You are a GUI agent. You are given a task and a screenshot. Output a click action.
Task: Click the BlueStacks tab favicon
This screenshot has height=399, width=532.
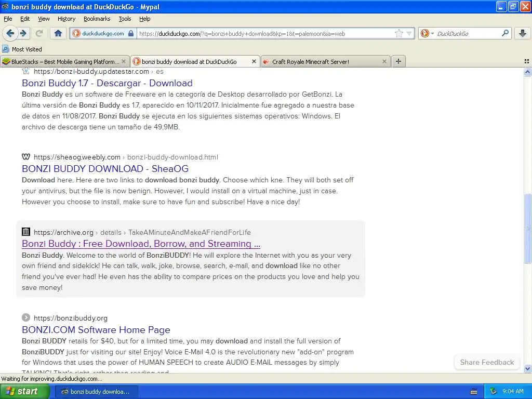tap(6, 61)
